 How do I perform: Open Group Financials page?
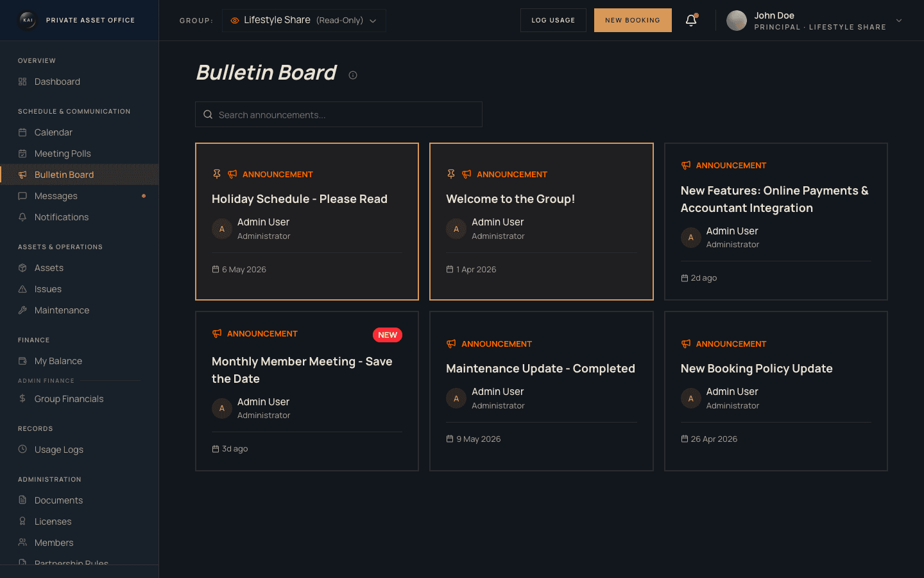[x=80, y=399]
